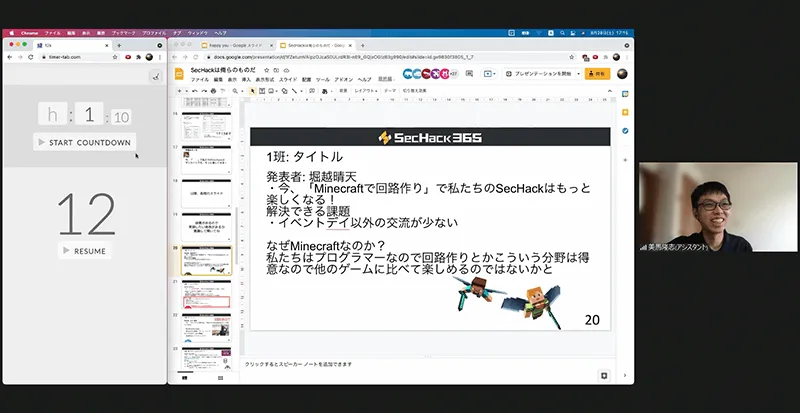Expand side panel arrow bottom right

click(625, 376)
